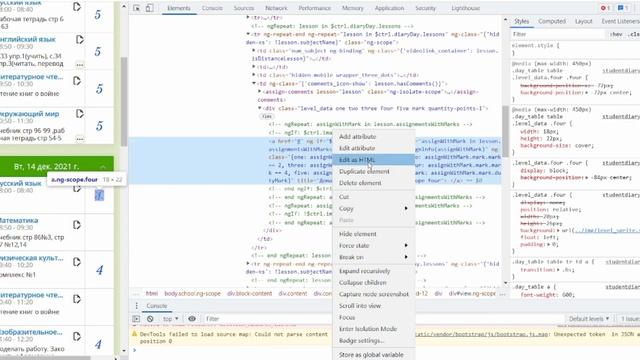Choose Delete element
Viewport: 640px width, 360px height.
[x=373, y=183]
